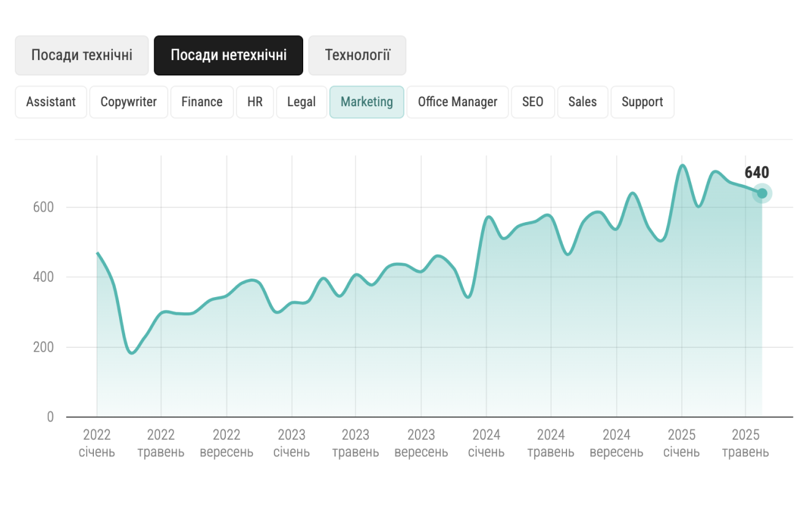812x505 pixels.
Task: Click the 640 endpoint dot on chart
Action: point(762,193)
